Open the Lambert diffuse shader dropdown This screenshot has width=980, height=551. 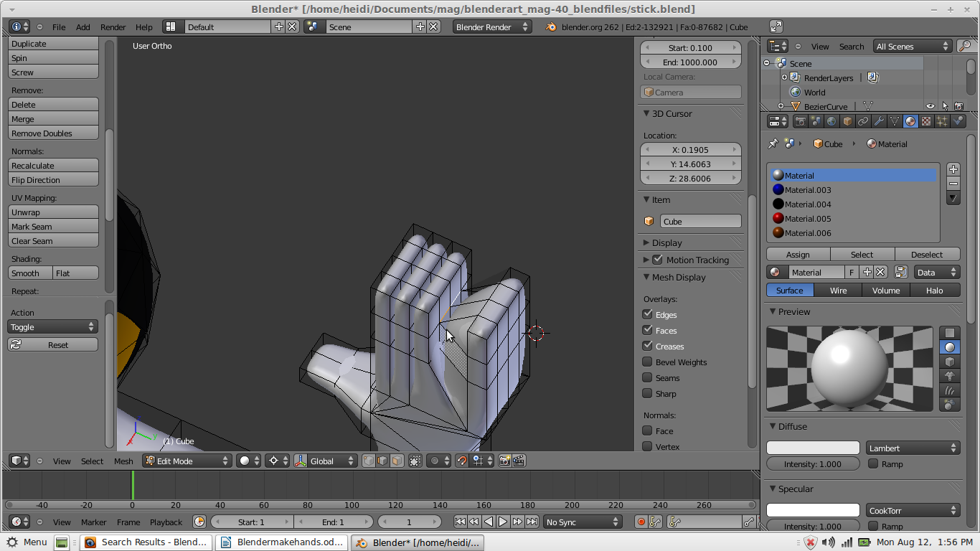(x=913, y=448)
